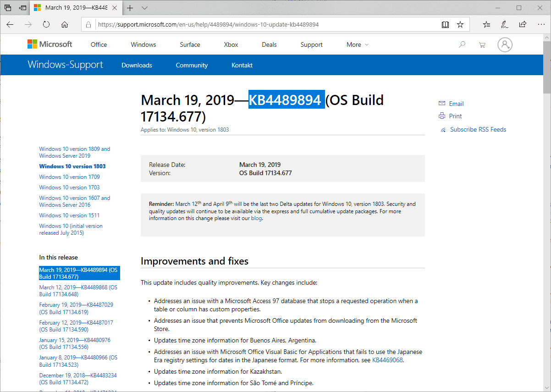Click the address bar URL
Viewport: 551px width, 392px height.
tap(209, 25)
